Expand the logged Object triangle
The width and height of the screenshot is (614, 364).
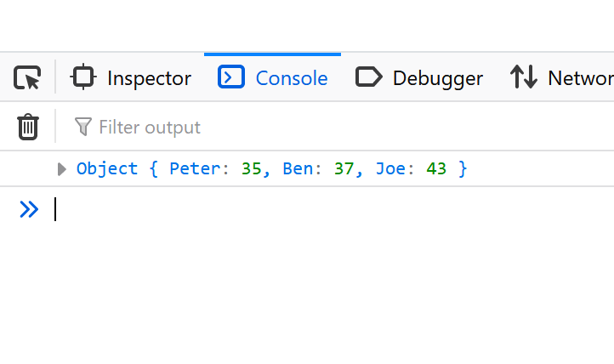coord(61,169)
